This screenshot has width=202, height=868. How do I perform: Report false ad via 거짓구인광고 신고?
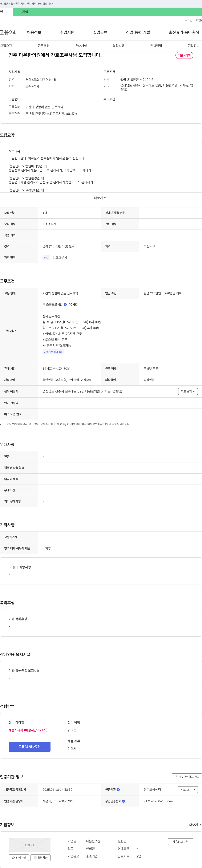[187, 777]
